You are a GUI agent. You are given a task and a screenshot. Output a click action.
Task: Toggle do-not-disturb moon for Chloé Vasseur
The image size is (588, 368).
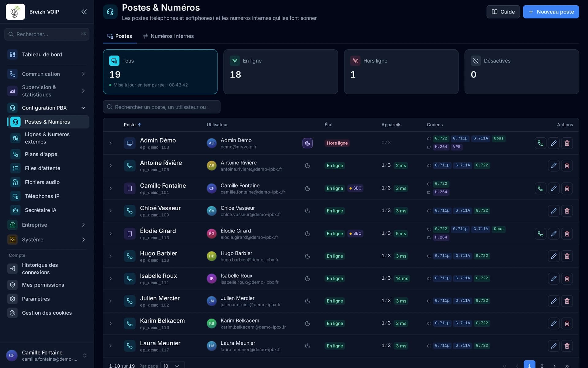(307, 211)
